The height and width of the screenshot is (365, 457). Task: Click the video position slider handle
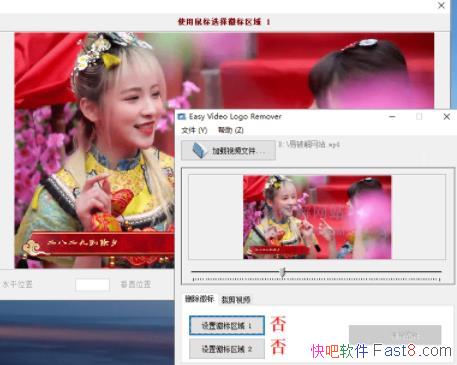click(283, 272)
